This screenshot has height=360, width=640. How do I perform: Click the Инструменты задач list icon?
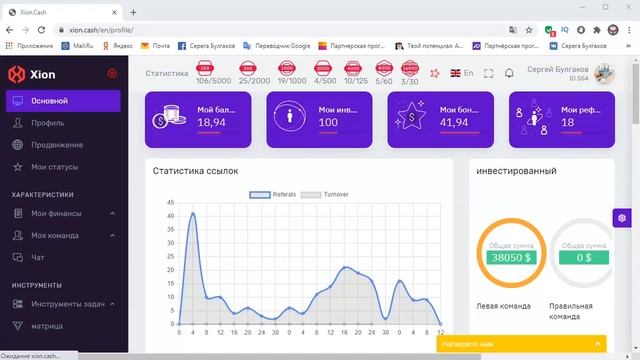coord(18,304)
